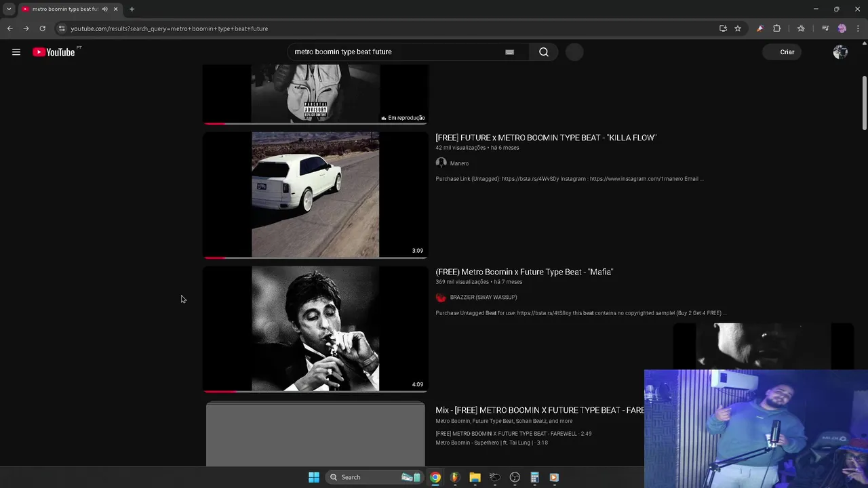The image size is (868, 488).
Task: Open the bookmarks star-list icon
Action: coord(801,28)
